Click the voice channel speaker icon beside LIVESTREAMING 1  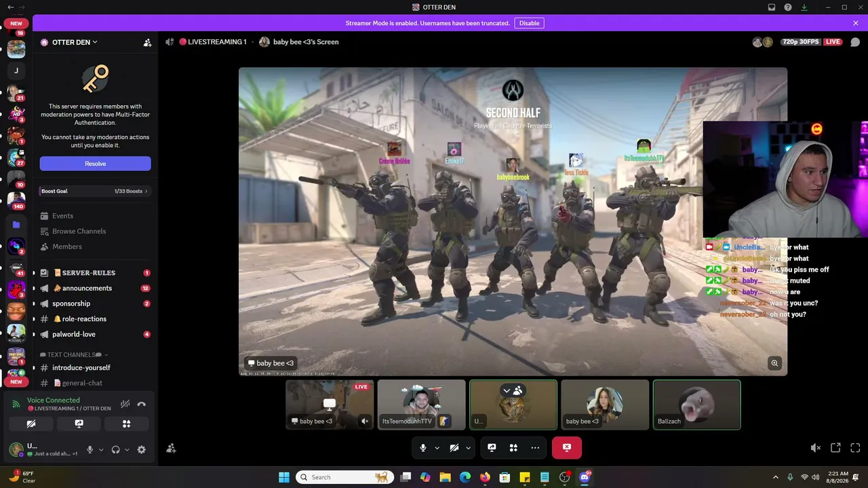170,42
